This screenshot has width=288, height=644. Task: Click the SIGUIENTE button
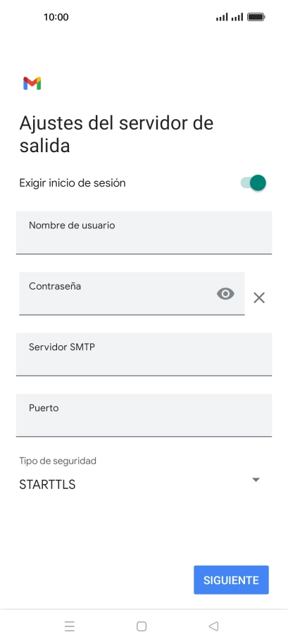232,580
